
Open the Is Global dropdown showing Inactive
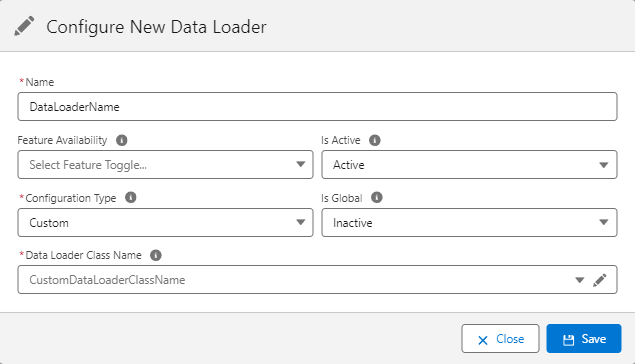(469, 222)
